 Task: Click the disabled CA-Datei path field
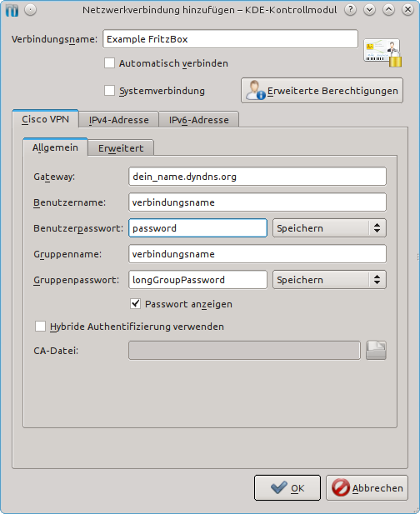coord(244,351)
